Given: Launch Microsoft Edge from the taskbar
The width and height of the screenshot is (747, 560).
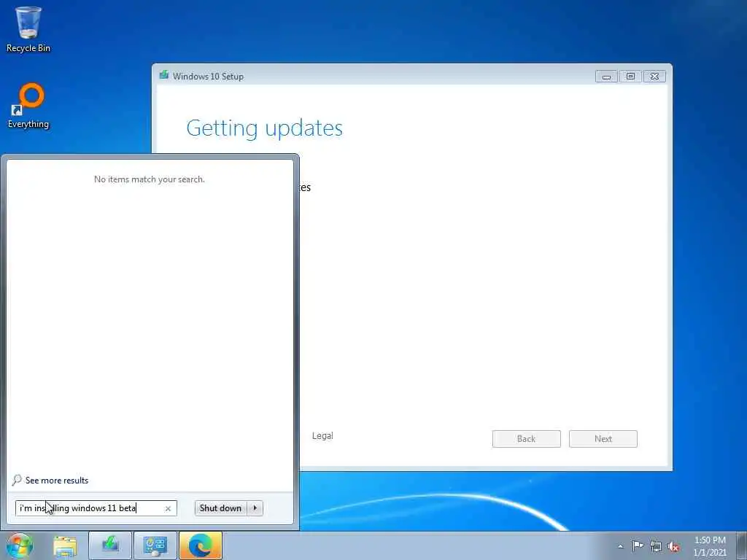Looking at the screenshot, I should point(201,545).
